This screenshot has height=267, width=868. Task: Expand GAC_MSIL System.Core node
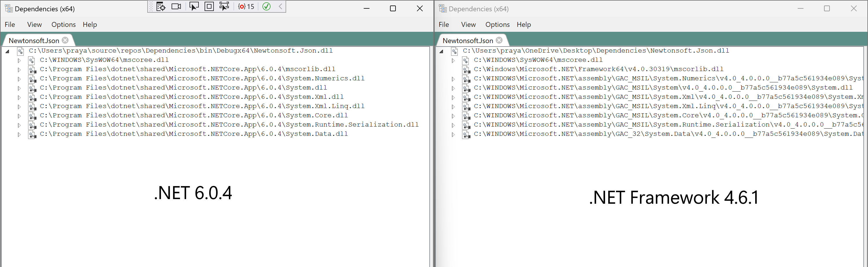click(x=453, y=116)
